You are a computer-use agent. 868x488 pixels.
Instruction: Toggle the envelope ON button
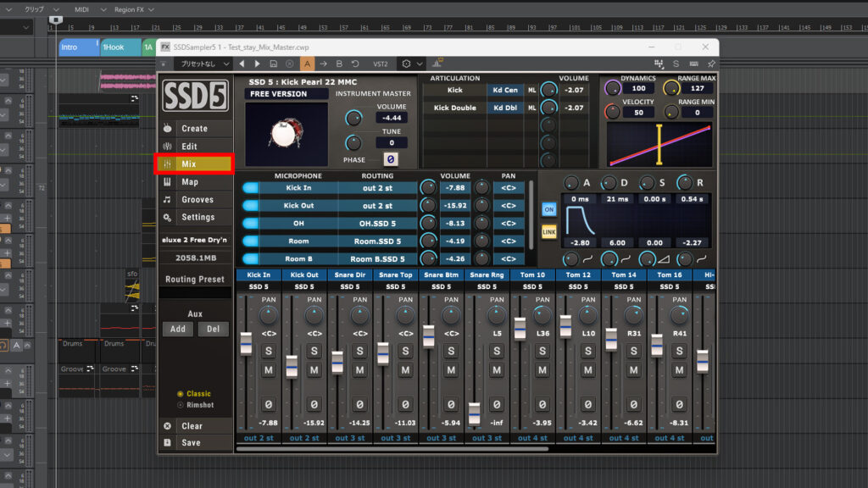point(549,209)
